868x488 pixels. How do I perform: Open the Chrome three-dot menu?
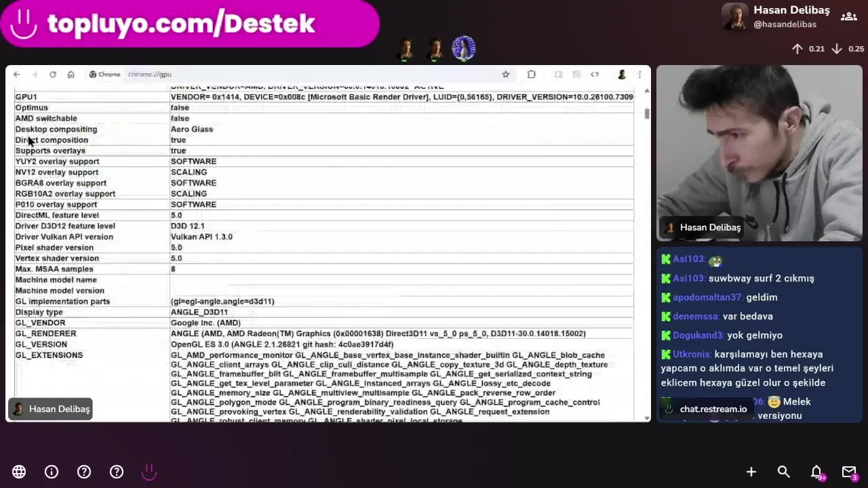click(x=639, y=75)
